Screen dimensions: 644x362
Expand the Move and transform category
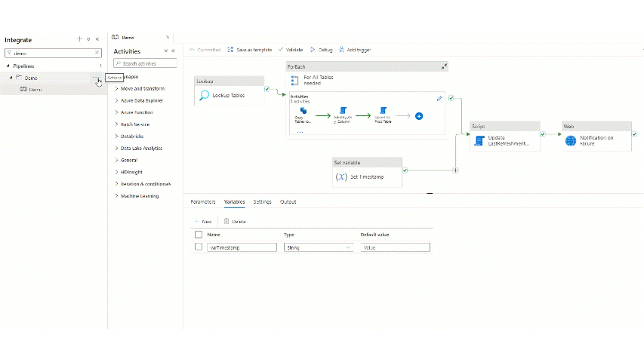tap(142, 88)
